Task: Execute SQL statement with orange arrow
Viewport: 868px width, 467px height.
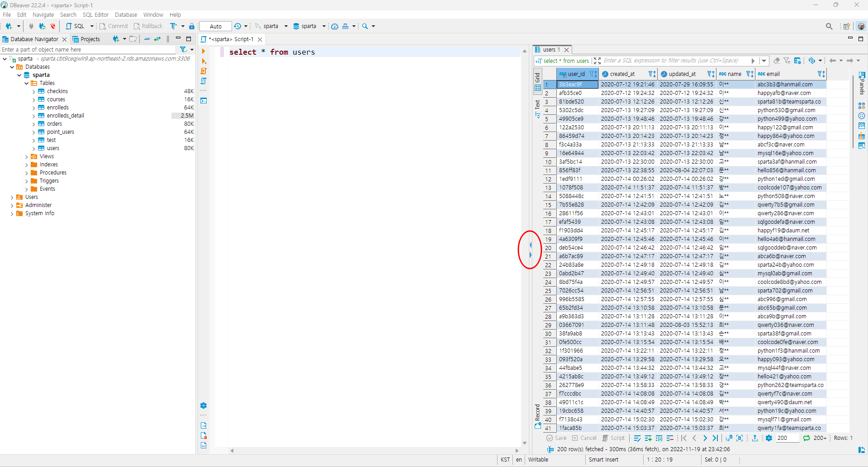Action: tap(204, 51)
